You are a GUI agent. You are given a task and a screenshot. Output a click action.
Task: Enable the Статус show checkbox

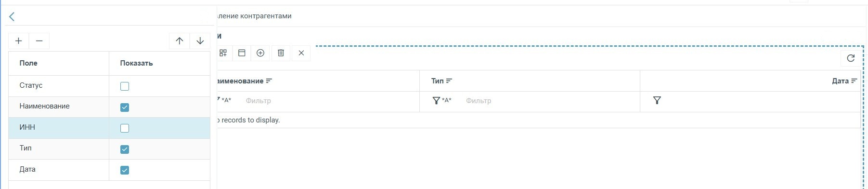point(125,86)
